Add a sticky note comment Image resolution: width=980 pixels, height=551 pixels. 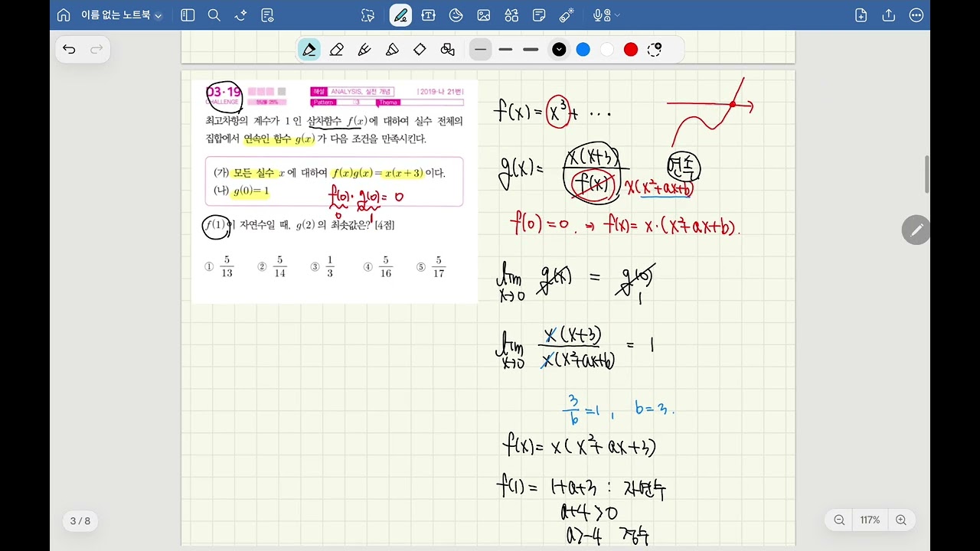click(539, 15)
